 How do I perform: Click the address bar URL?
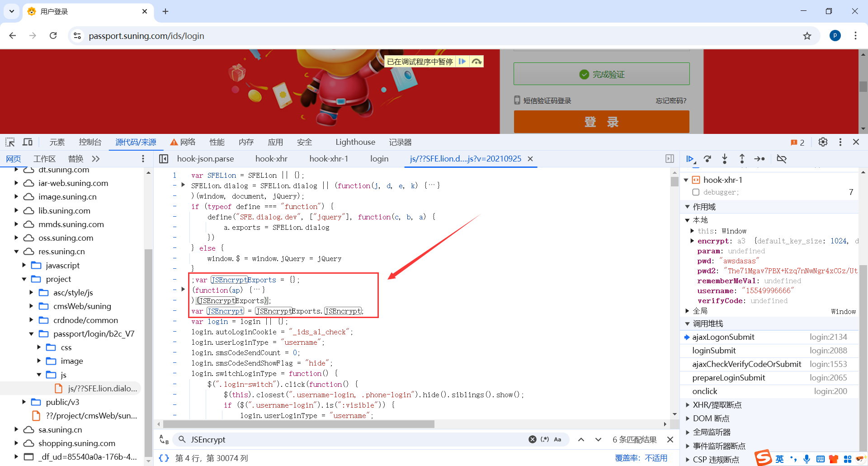146,36
